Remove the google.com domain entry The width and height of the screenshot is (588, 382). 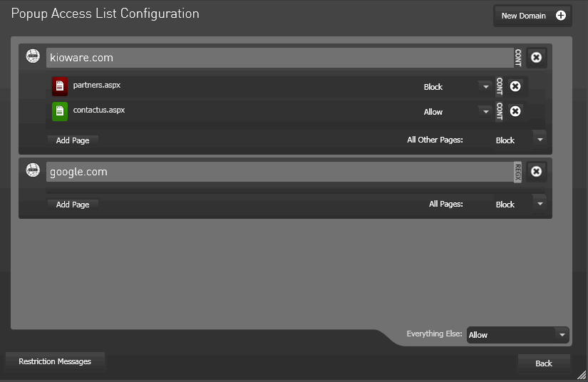coord(536,171)
